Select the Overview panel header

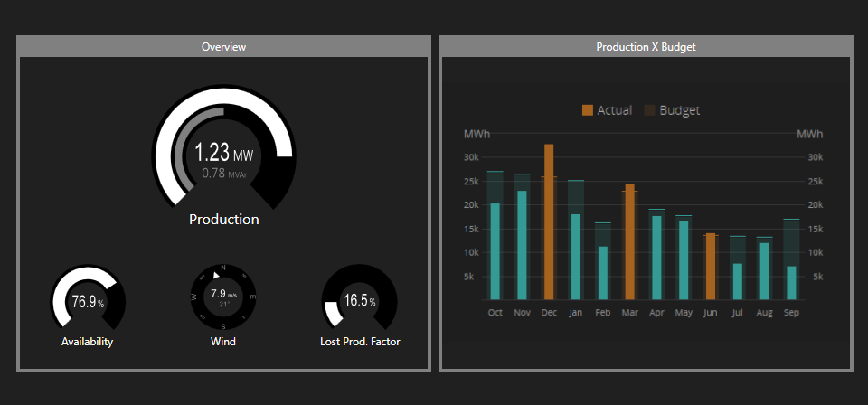(x=223, y=47)
